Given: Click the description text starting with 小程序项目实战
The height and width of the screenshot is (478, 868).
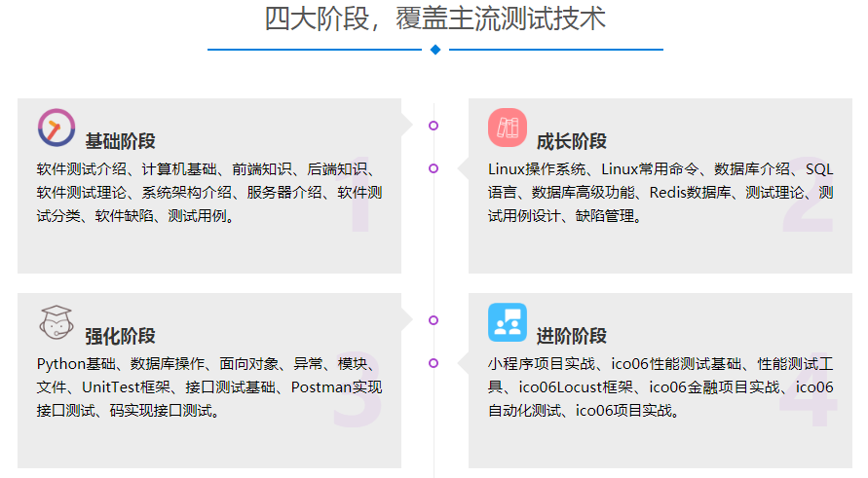Looking at the screenshot, I should point(660,386).
